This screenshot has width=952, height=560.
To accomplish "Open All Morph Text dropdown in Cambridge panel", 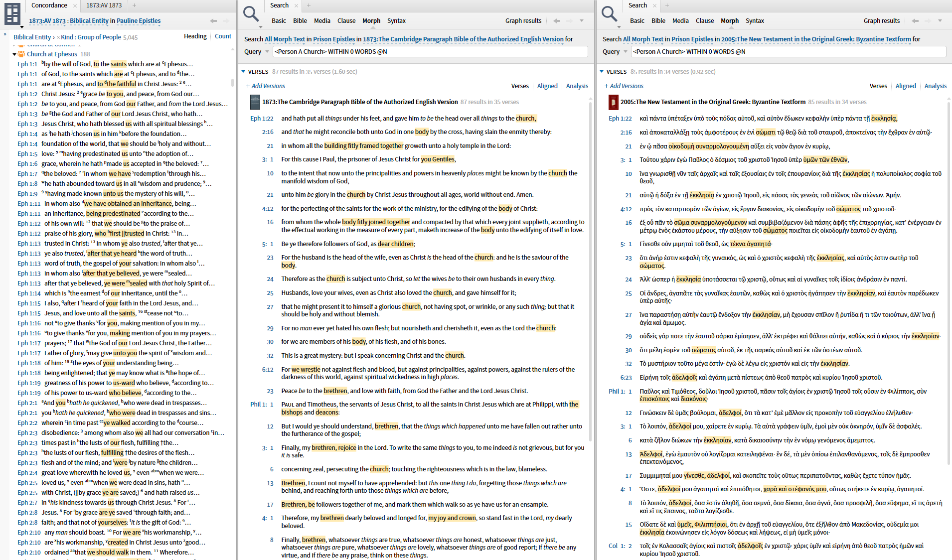I will [285, 39].
